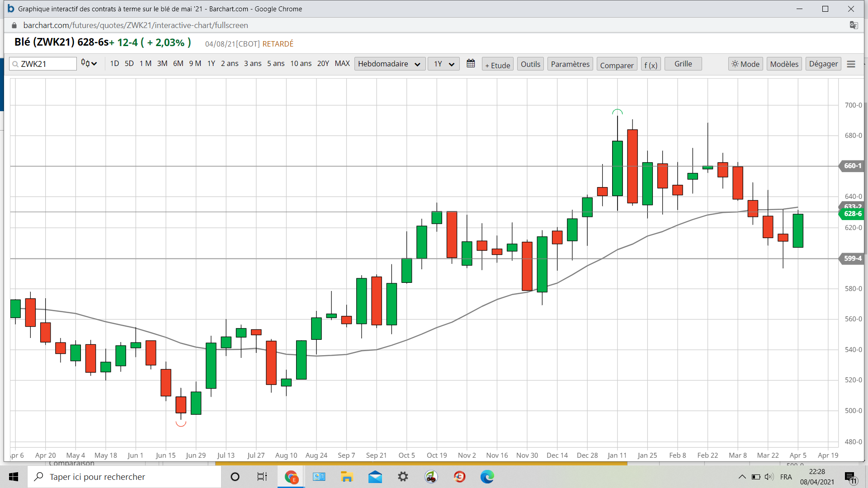This screenshot has height=488, width=868.
Task: Click the Google Translate icon in address bar
Action: 854,25
